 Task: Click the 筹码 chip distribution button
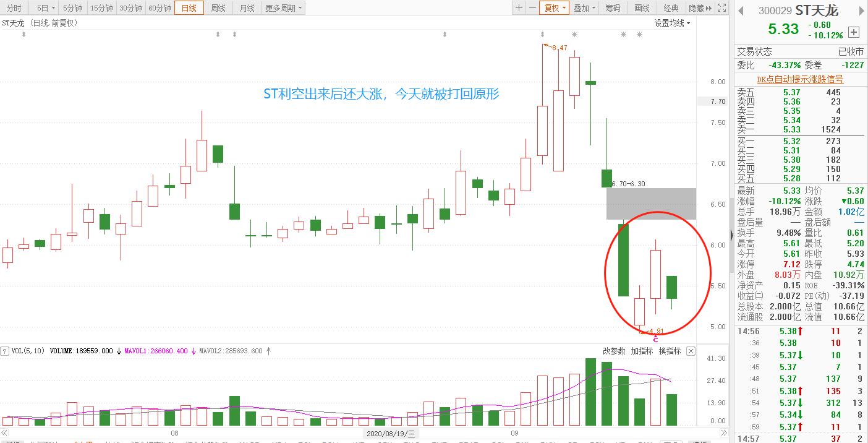pos(613,8)
